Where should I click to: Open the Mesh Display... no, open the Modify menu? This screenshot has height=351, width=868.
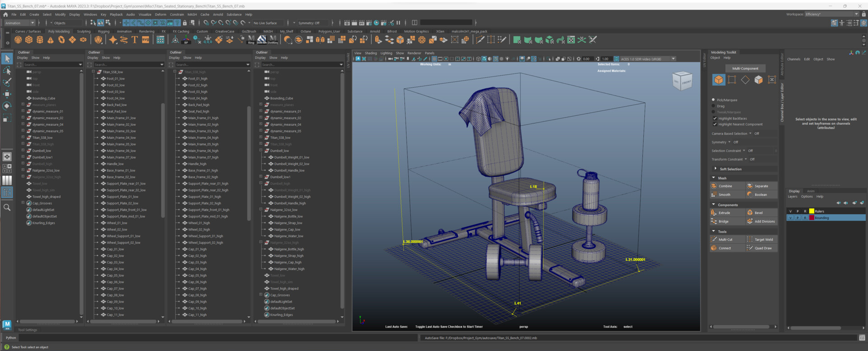pos(60,14)
